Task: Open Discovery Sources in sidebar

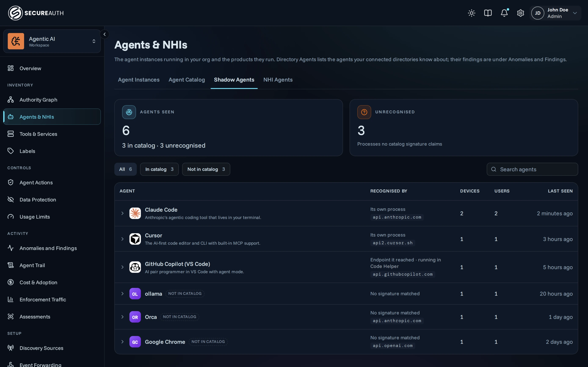Action: click(52, 348)
